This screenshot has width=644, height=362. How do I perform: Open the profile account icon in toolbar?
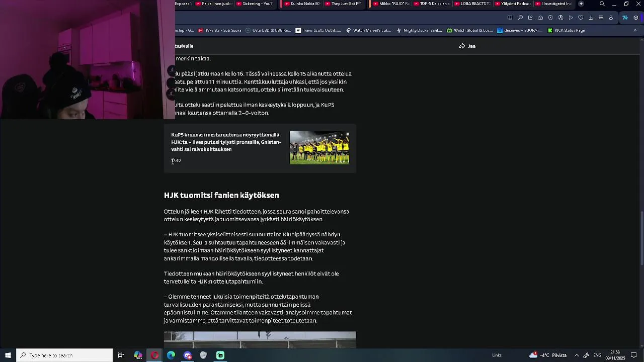[611, 18]
